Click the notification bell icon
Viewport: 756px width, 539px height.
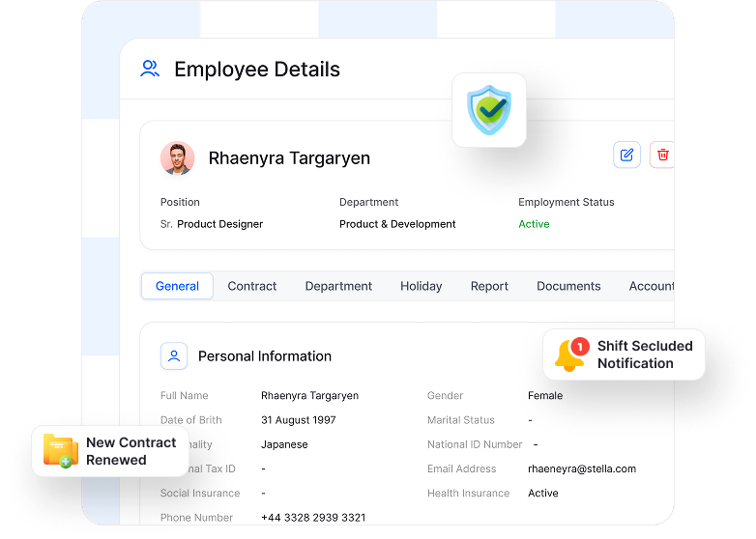[571, 355]
